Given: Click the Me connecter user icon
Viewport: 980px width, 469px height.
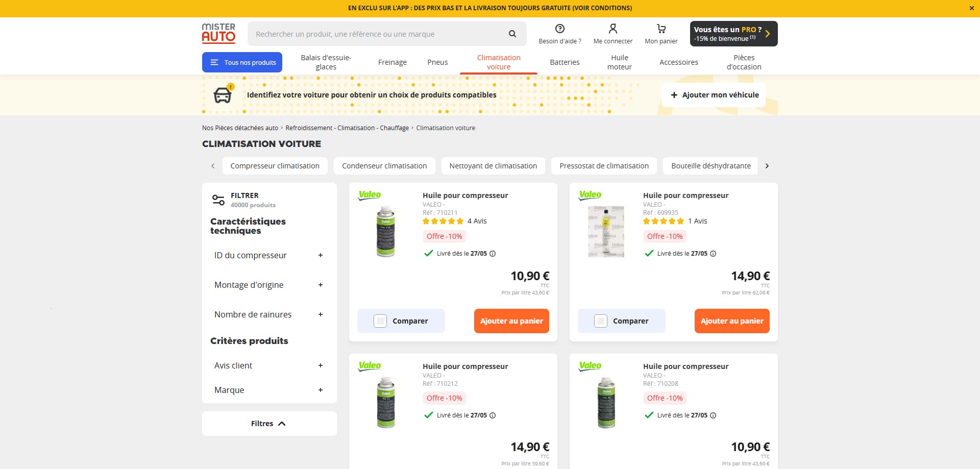Looking at the screenshot, I should (x=613, y=29).
